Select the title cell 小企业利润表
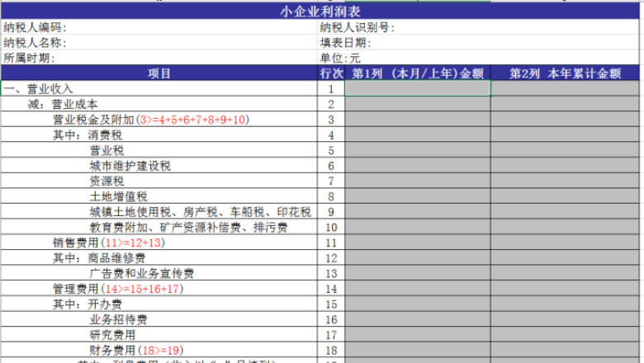The height and width of the screenshot is (363, 644). click(320, 11)
